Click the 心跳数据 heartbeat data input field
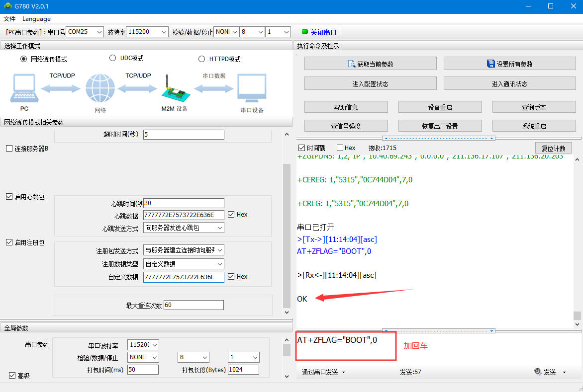This screenshot has width=583, height=392. [184, 215]
